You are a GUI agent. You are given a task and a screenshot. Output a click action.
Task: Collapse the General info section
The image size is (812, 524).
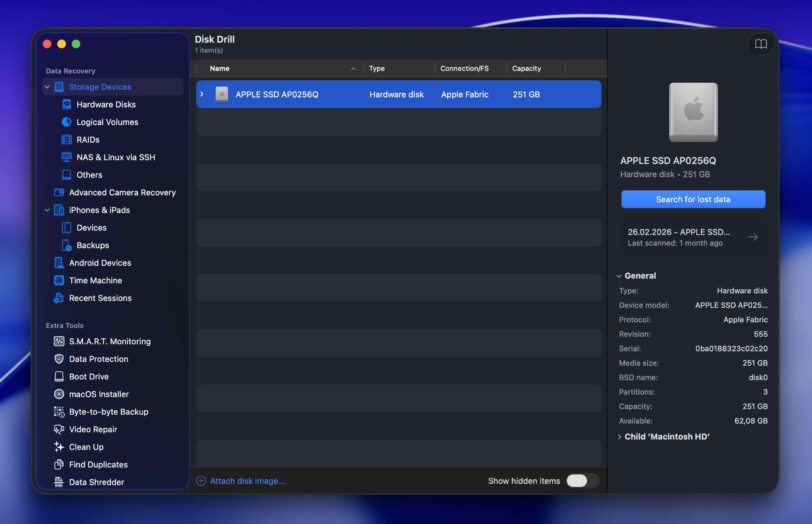tap(619, 276)
